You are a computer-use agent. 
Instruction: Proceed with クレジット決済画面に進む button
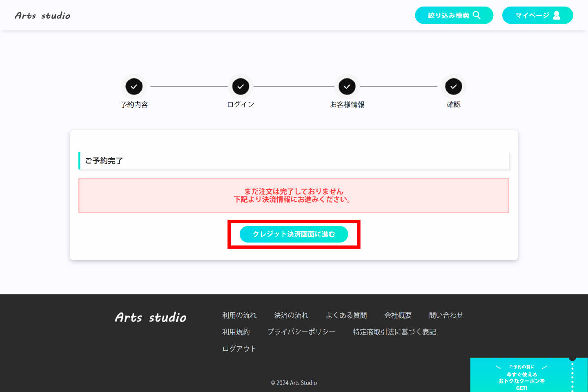[x=294, y=234]
